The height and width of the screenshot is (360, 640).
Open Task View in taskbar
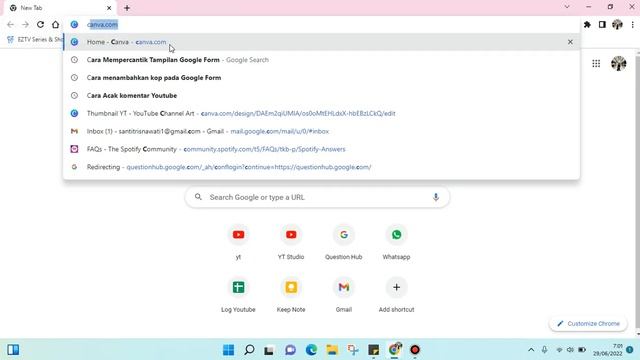pos(269,350)
